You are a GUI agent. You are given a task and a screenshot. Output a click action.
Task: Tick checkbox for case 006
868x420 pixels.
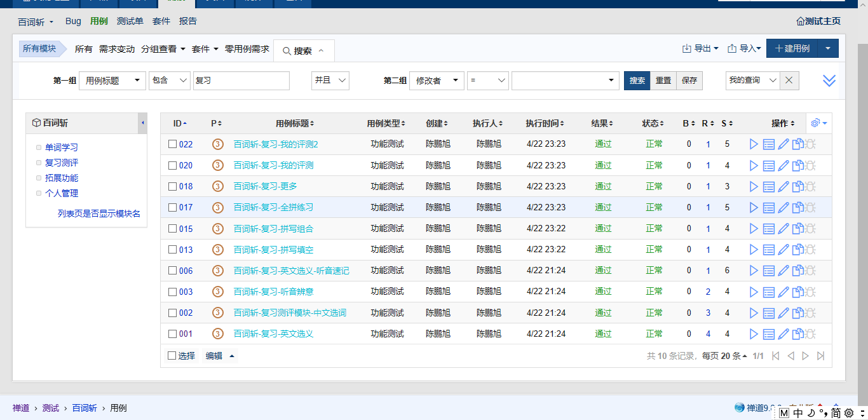(172, 270)
